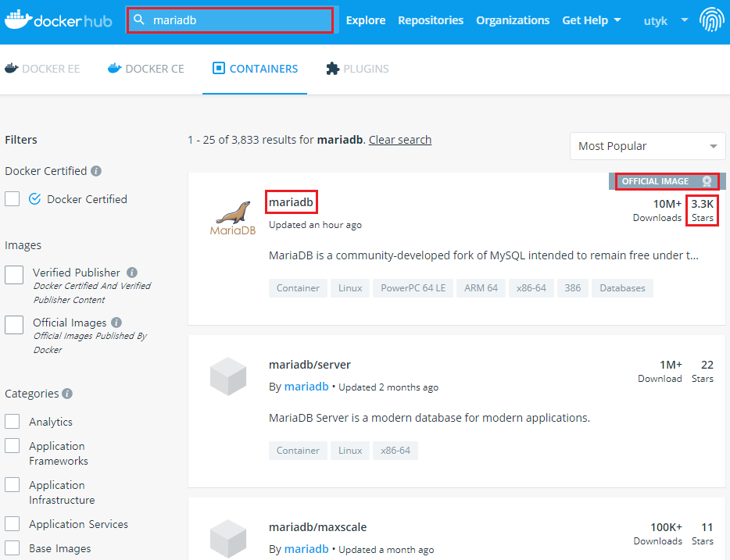Click the 100K+ Downloads count
Image resolution: width=730 pixels, height=560 pixels.
pyautogui.click(x=657, y=533)
